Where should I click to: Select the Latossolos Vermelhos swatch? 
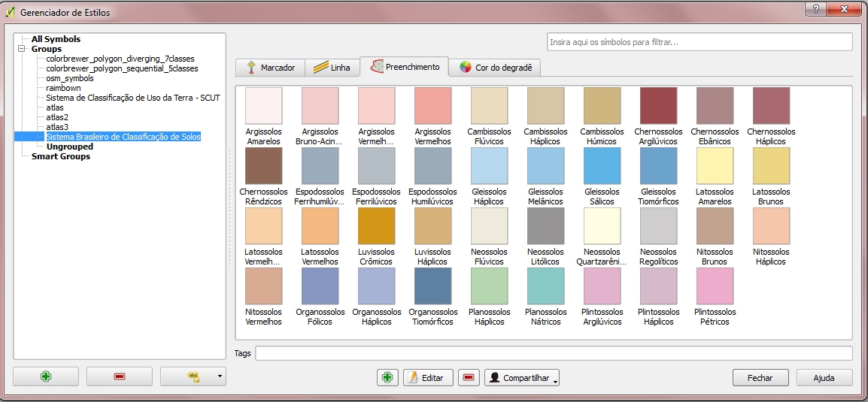(x=320, y=226)
